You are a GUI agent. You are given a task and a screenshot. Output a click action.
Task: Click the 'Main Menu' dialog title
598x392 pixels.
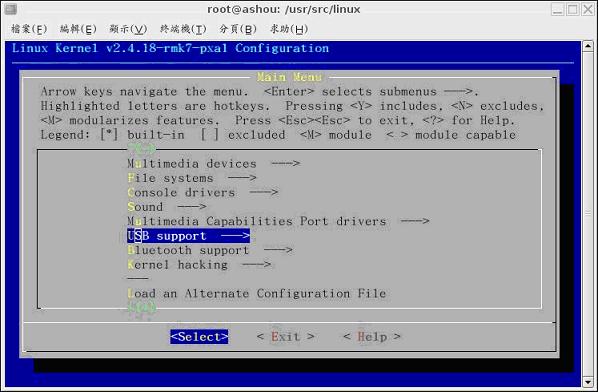point(289,77)
